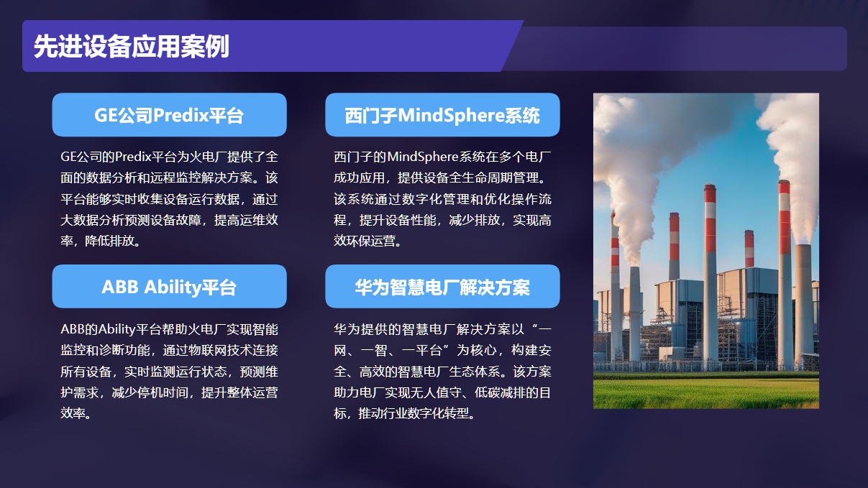Click the paragraph starting with GE公司的Predix平台
The image size is (868, 488).
(170, 198)
